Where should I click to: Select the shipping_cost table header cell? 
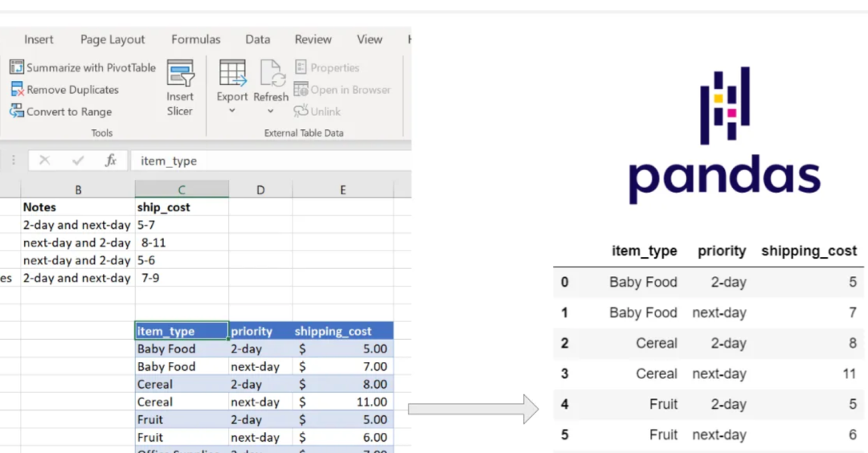[x=342, y=331]
